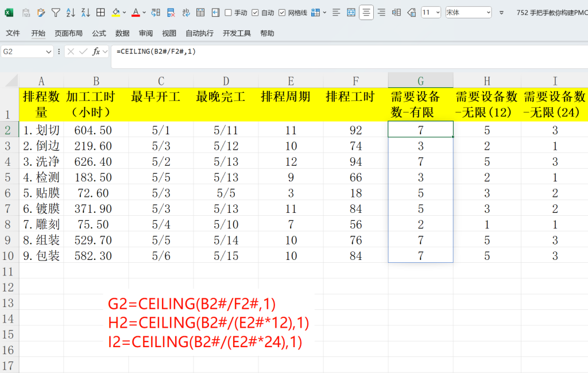Click the cancel X formula button
The width and height of the screenshot is (588, 373).
click(71, 51)
